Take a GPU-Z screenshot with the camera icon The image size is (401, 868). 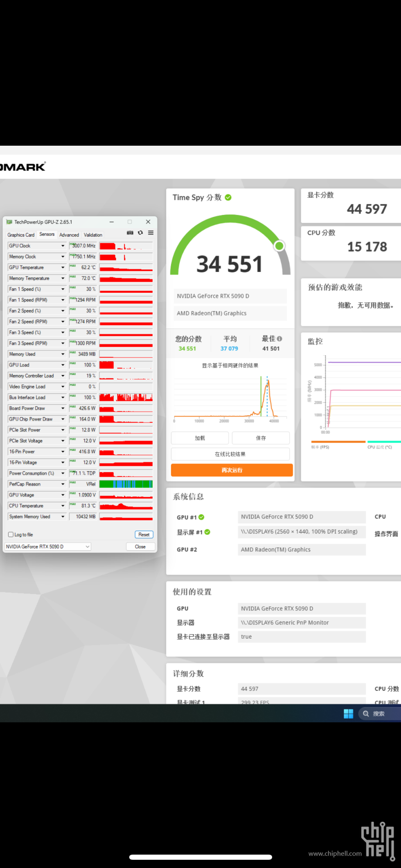pos(130,233)
